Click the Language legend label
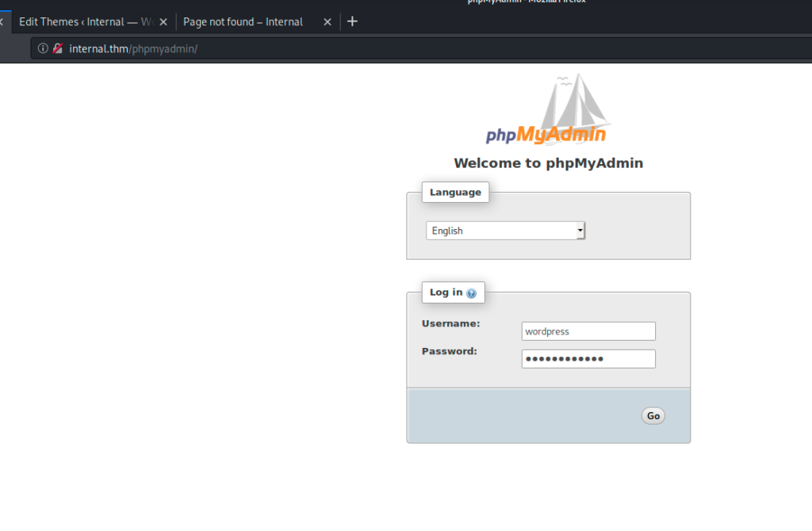 (455, 192)
